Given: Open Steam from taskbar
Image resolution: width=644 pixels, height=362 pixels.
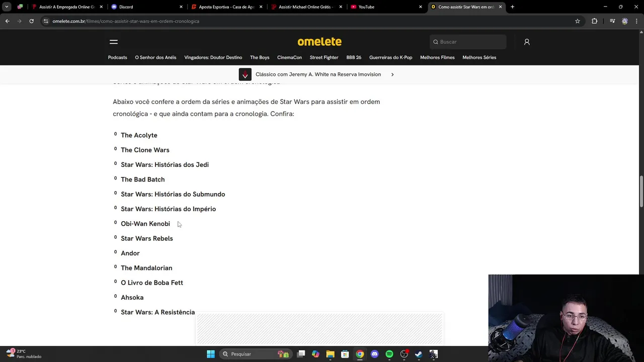Looking at the screenshot, I should (419, 354).
